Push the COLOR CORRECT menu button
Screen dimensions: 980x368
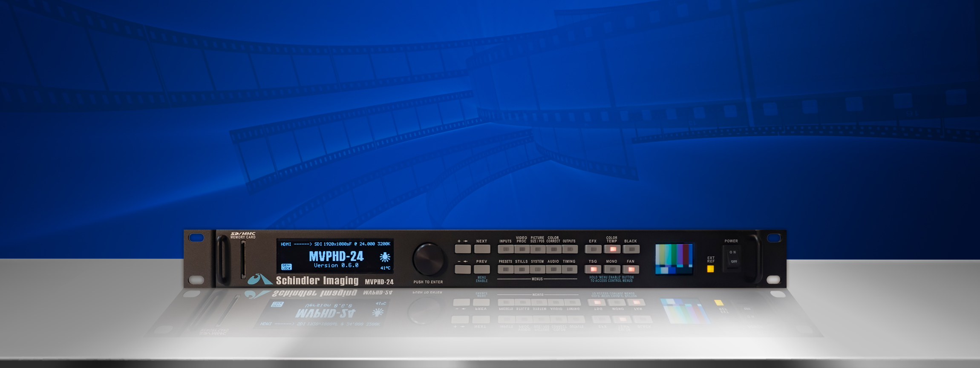pos(553,249)
